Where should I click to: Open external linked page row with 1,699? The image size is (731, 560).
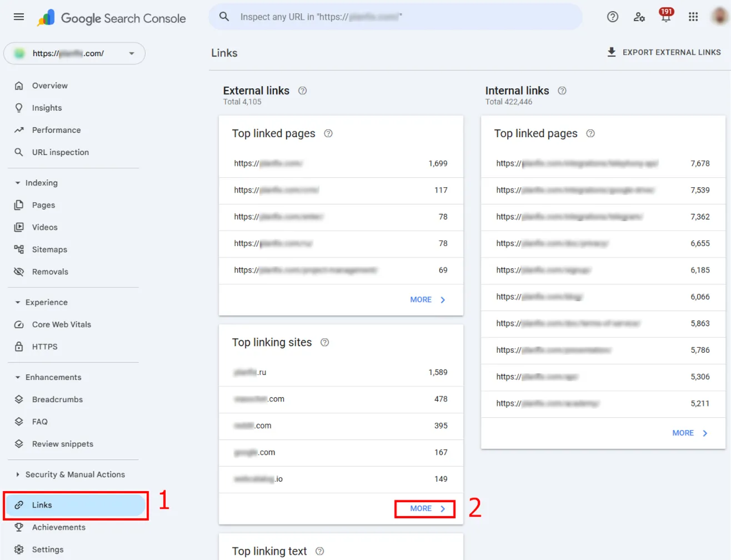(341, 163)
